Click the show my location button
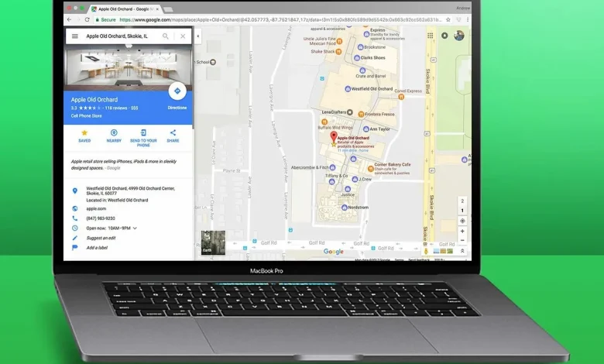Screen dimensions: 604x364 [x=462, y=221]
